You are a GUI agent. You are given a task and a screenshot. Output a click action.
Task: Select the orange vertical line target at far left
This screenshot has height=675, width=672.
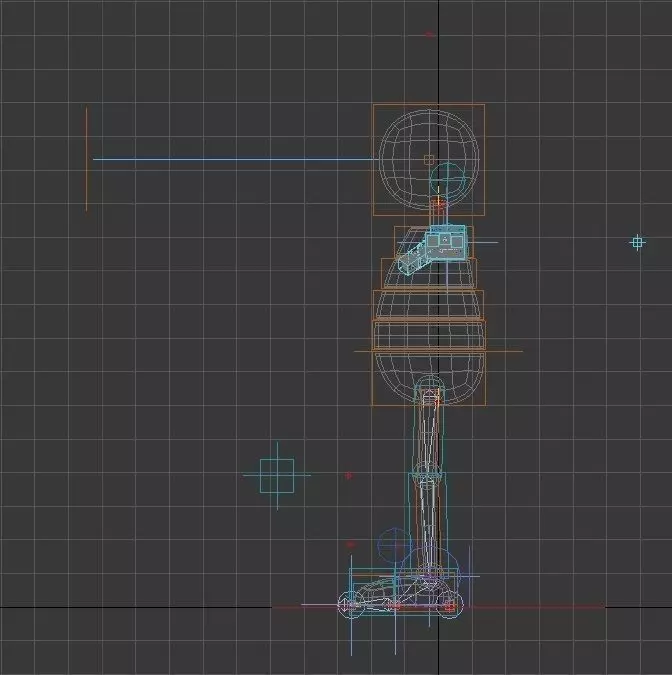point(86,159)
